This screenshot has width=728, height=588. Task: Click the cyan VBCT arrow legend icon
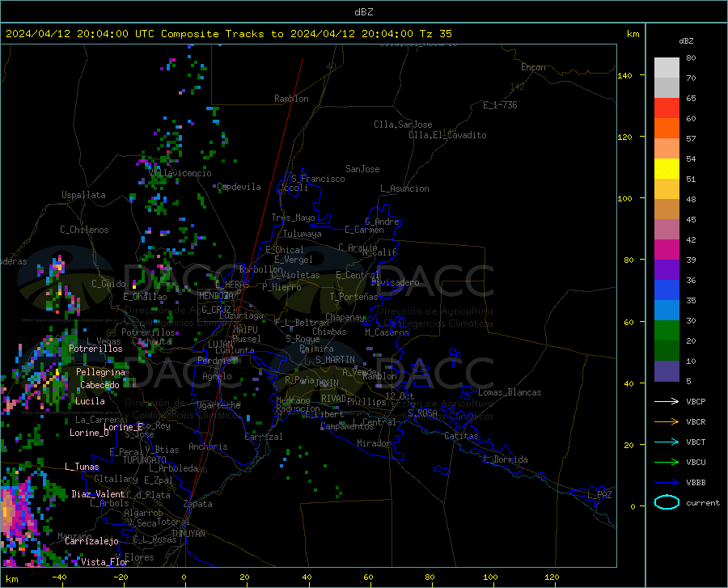(667, 442)
